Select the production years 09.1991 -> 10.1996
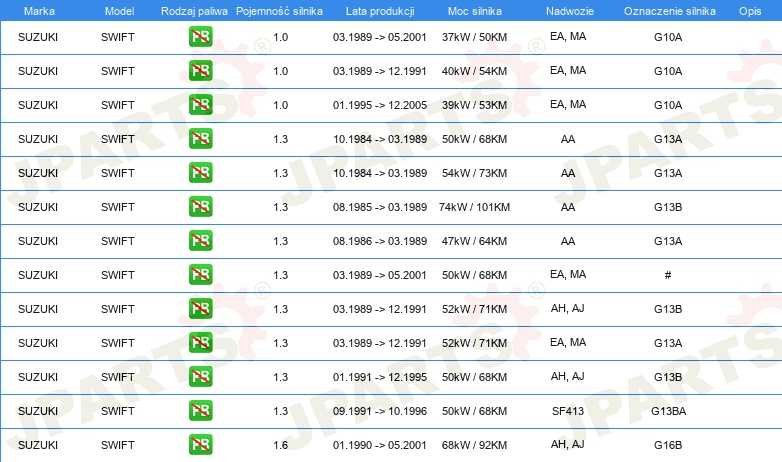The image size is (782, 462). [x=380, y=411]
